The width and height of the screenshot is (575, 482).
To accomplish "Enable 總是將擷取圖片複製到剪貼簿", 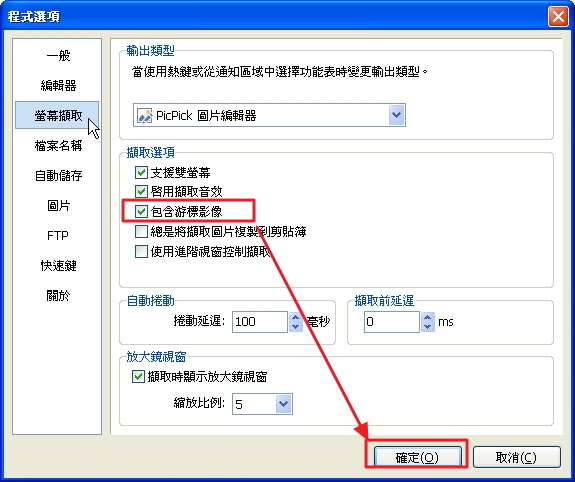I will click(x=141, y=231).
